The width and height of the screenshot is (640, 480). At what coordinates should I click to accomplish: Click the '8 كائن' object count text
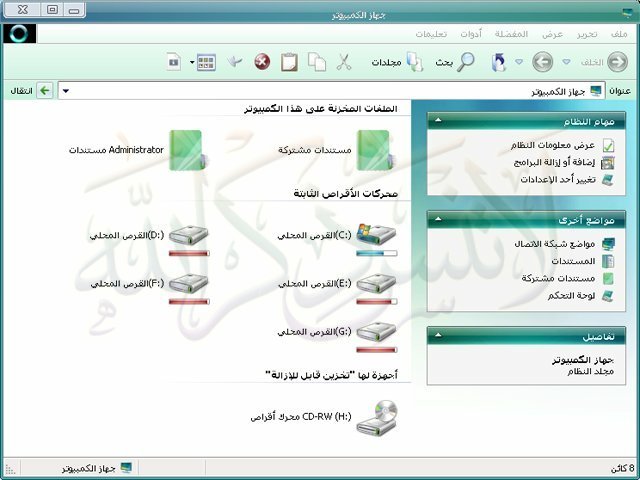(x=622, y=469)
